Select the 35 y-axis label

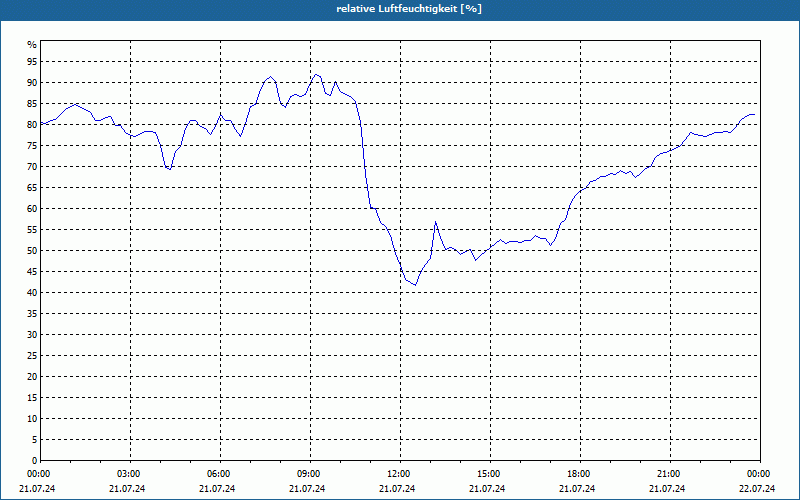pos(32,314)
